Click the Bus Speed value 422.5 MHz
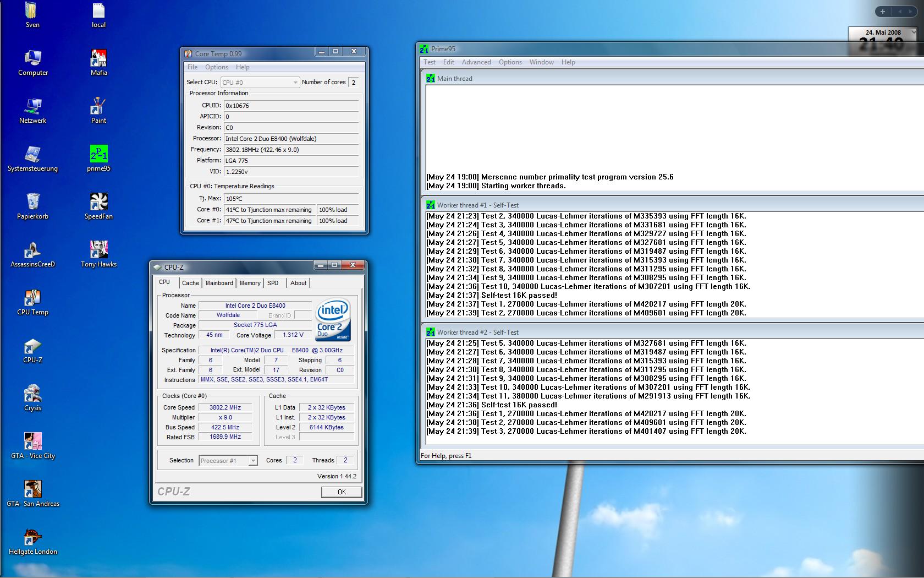The image size is (924, 578). coord(226,428)
